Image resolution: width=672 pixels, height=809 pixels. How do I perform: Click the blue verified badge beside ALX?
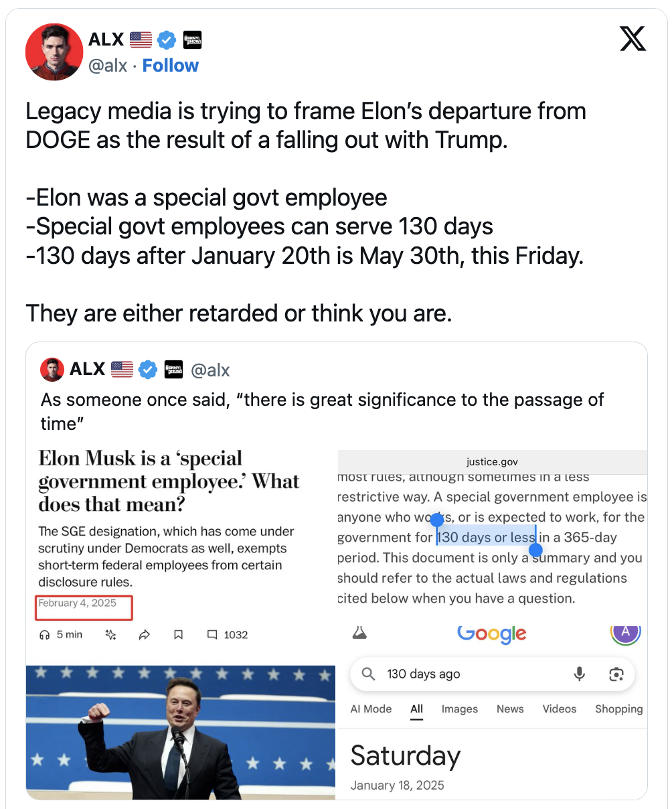tap(167, 40)
